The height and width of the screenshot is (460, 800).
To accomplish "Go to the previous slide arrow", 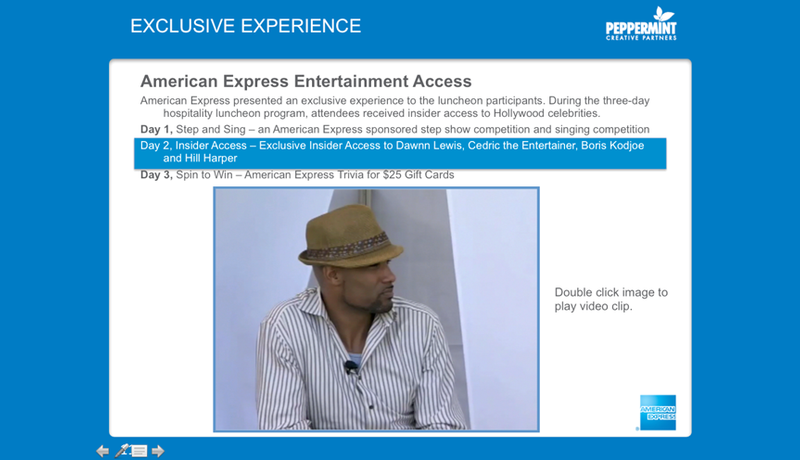I will (x=103, y=451).
